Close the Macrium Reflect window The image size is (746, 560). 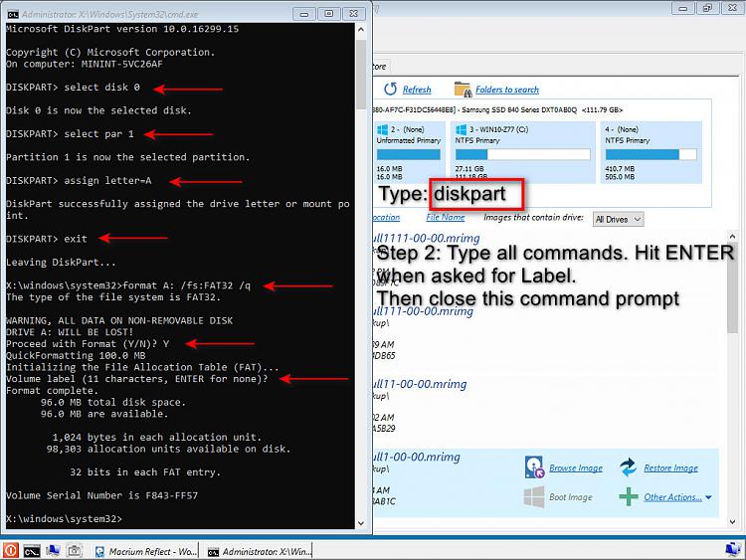point(733,8)
